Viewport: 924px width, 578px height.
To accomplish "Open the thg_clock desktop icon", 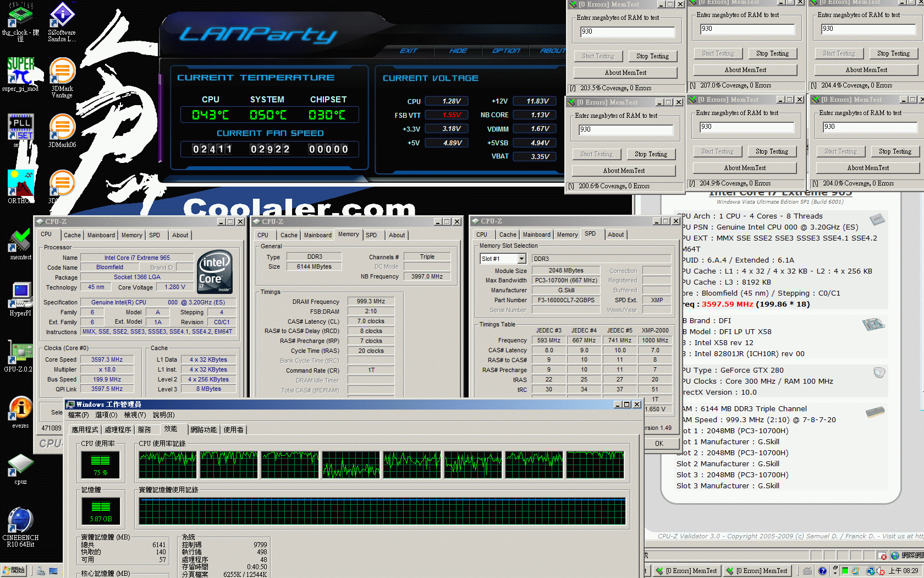I will (x=20, y=22).
